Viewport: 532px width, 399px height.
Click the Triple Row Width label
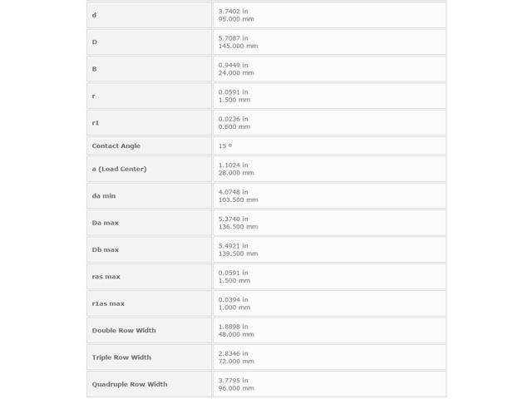click(121, 357)
